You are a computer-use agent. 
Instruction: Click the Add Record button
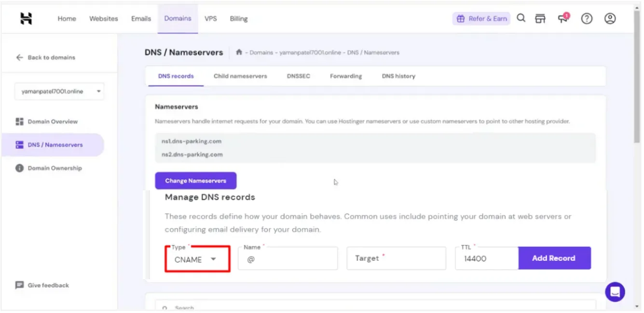click(554, 258)
